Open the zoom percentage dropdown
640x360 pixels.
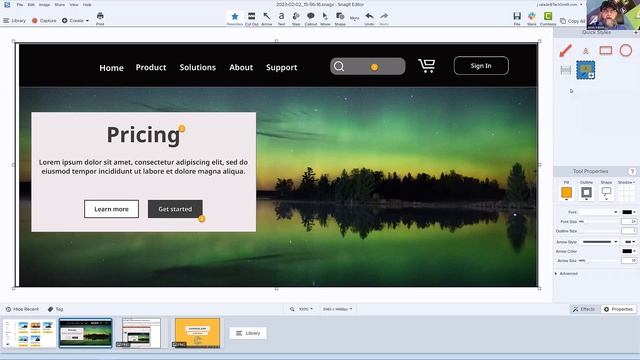(x=302, y=309)
